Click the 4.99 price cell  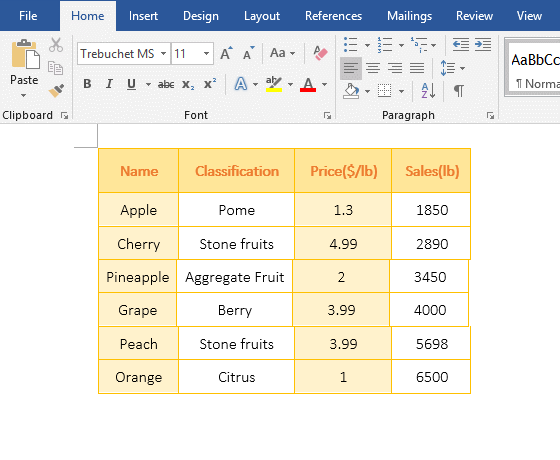(343, 244)
